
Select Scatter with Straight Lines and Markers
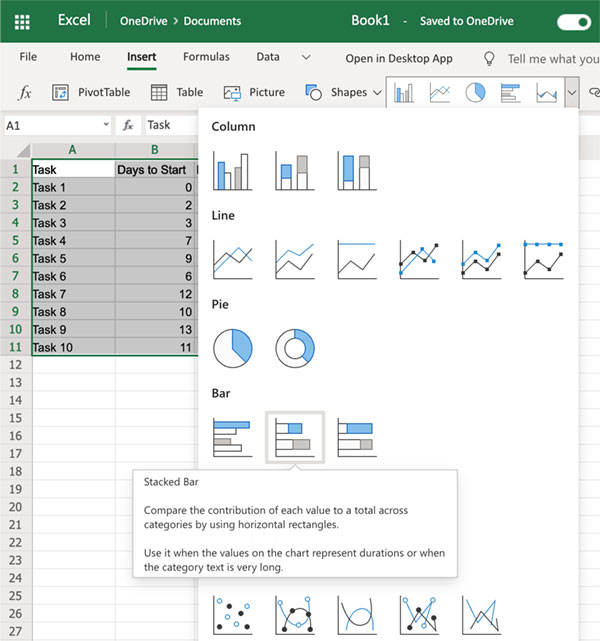click(x=419, y=615)
